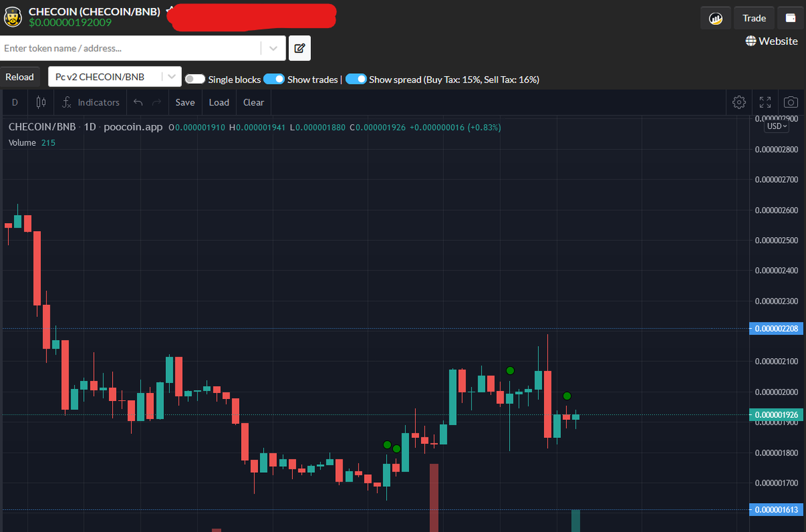Click the Buy Tax 15%, Sell Tax 16% text
Viewport: 806px width, 532px height.
click(482, 79)
